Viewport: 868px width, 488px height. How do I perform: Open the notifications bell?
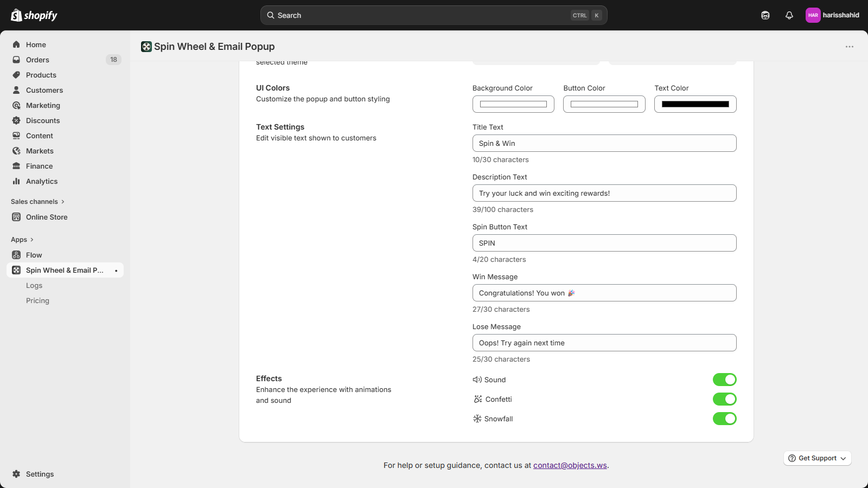tap(789, 15)
